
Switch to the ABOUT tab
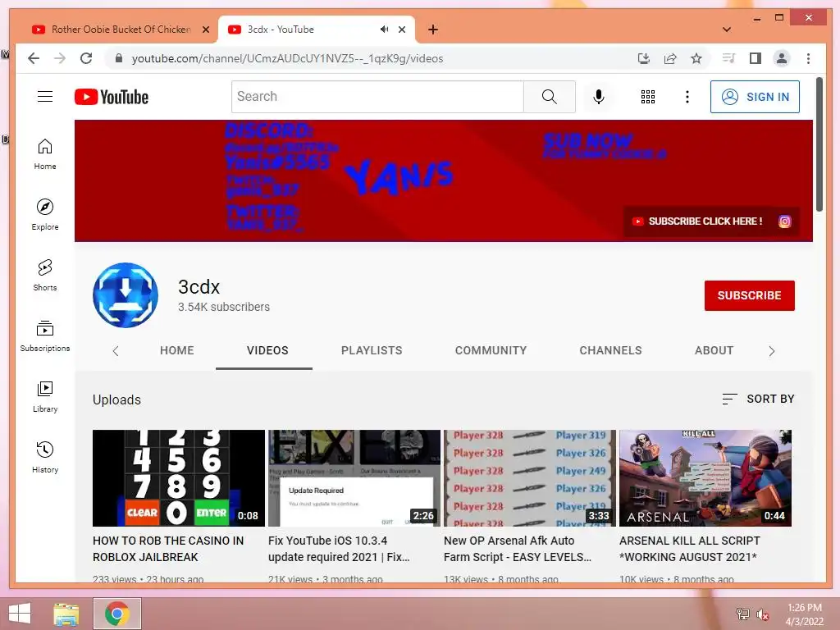(x=714, y=350)
